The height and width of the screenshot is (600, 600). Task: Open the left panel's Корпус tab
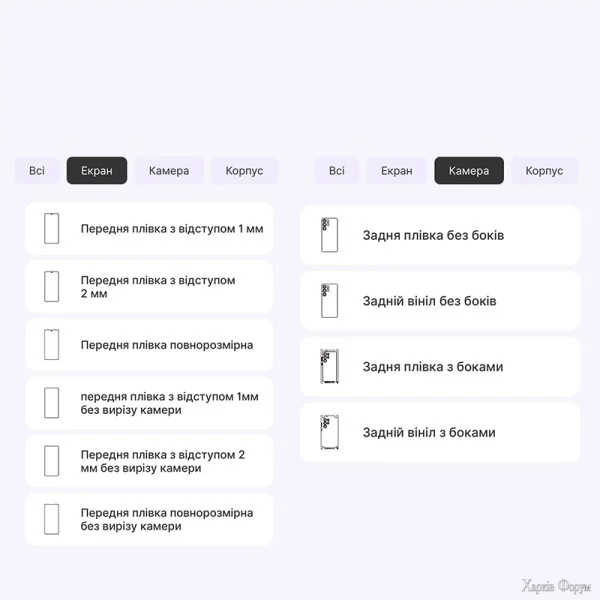pyautogui.click(x=244, y=171)
